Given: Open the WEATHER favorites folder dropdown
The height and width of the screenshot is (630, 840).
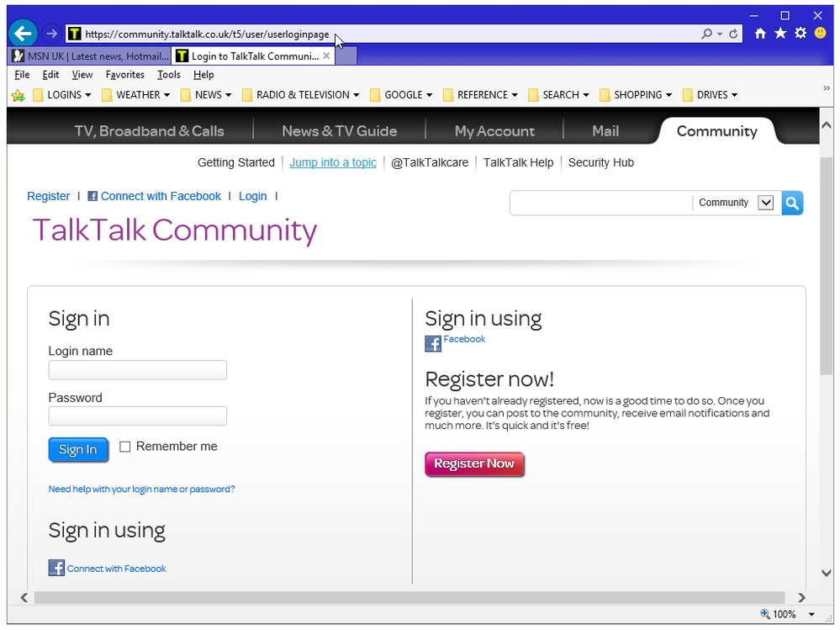Looking at the screenshot, I should 136,95.
